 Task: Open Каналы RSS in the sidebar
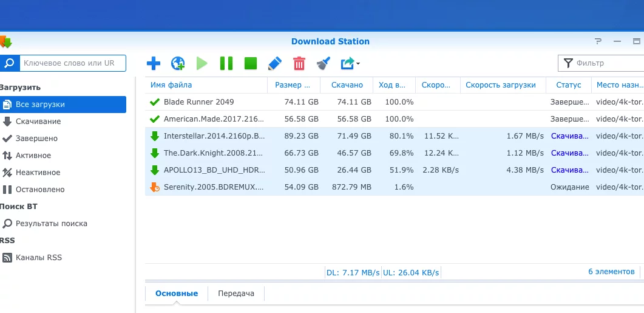(38, 258)
